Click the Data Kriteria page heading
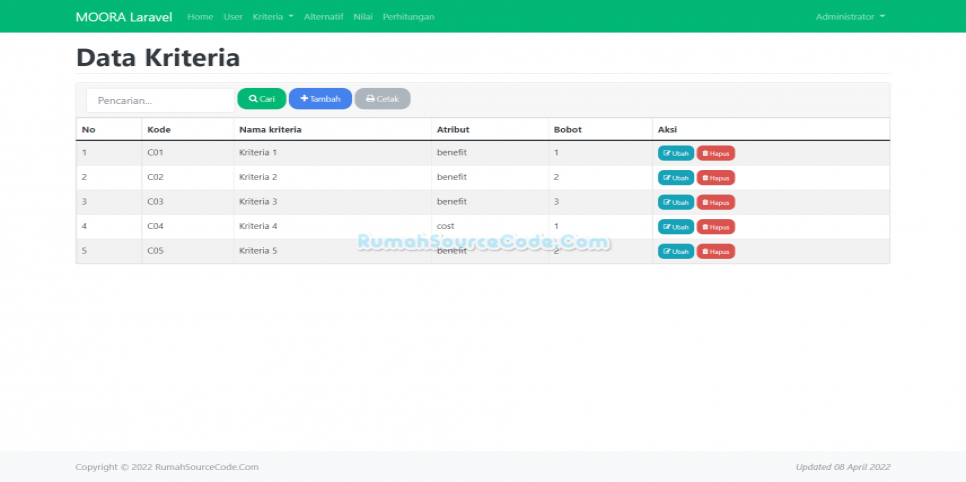The width and height of the screenshot is (966, 482). point(158,57)
